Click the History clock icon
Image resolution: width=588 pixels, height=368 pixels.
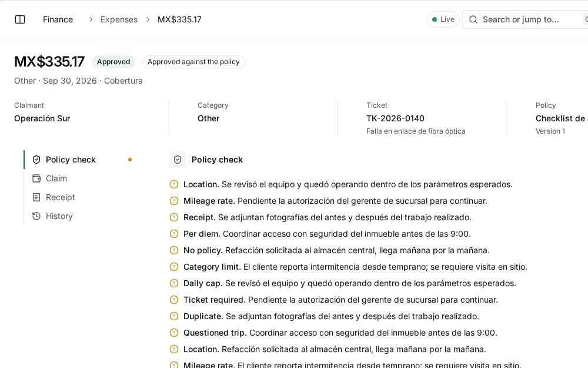pyautogui.click(x=36, y=216)
